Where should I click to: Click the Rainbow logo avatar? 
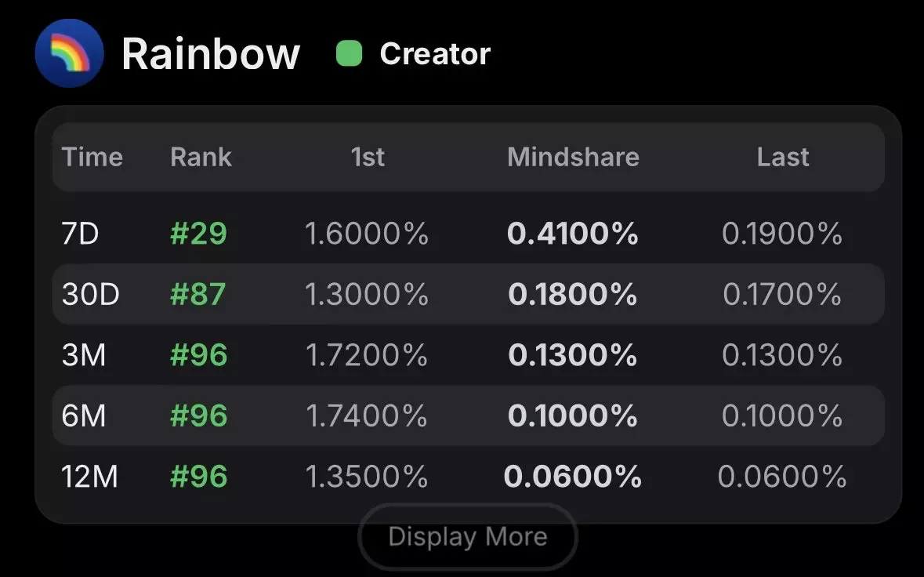tap(70, 53)
